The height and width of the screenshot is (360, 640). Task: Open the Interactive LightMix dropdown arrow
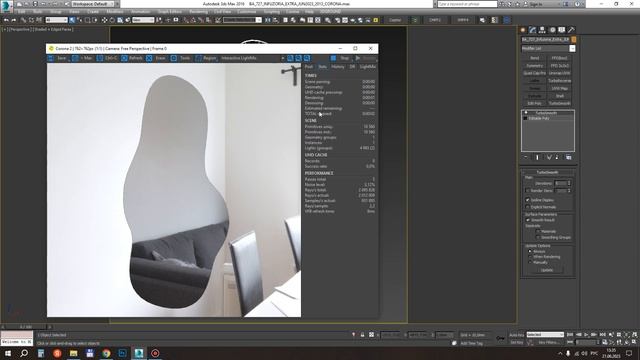[x=283, y=58]
